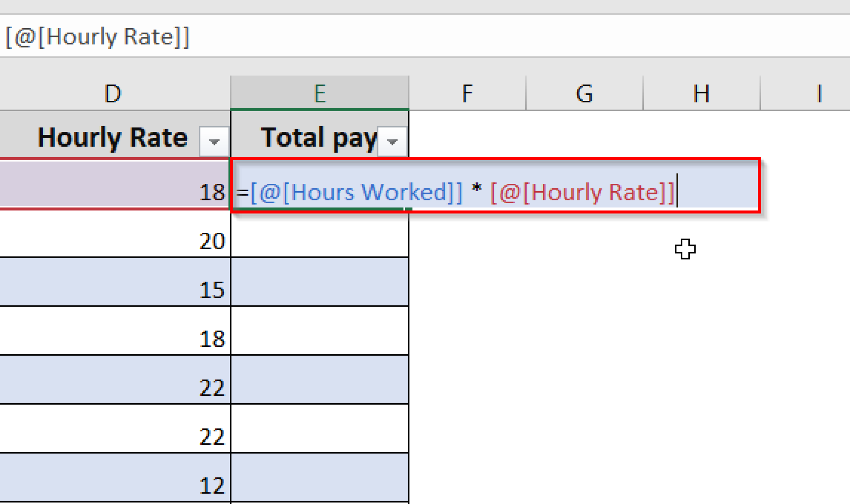
Task: Click the Hours Worked reference in the formula
Action: click(356, 192)
